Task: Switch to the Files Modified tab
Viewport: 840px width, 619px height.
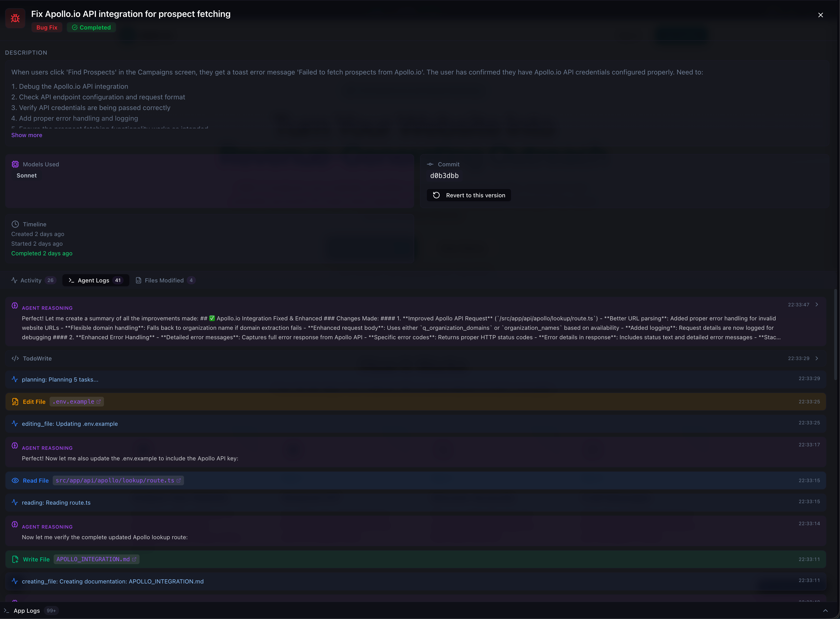Action: [x=165, y=280]
